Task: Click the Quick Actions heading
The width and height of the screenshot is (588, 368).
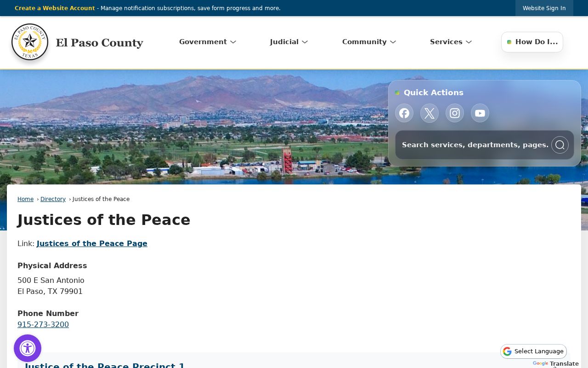Action: point(433,93)
